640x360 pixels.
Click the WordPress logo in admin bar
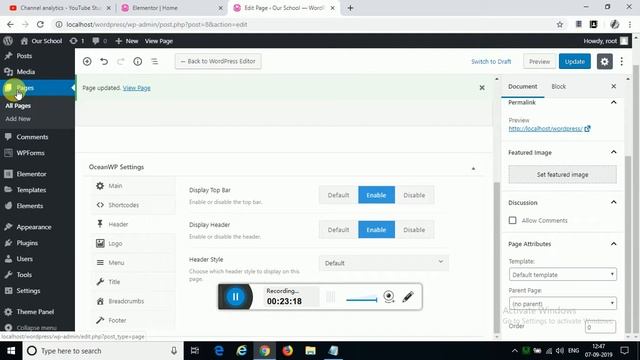click(8, 41)
